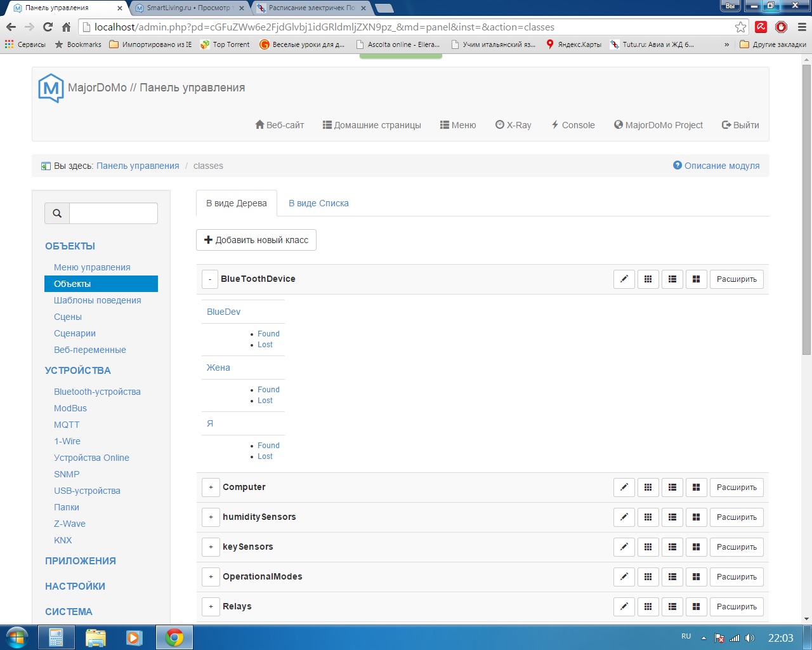Image resolution: width=812 pixels, height=650 pixels.
Task: Click Расширить button for Computer
Action: 737,487
